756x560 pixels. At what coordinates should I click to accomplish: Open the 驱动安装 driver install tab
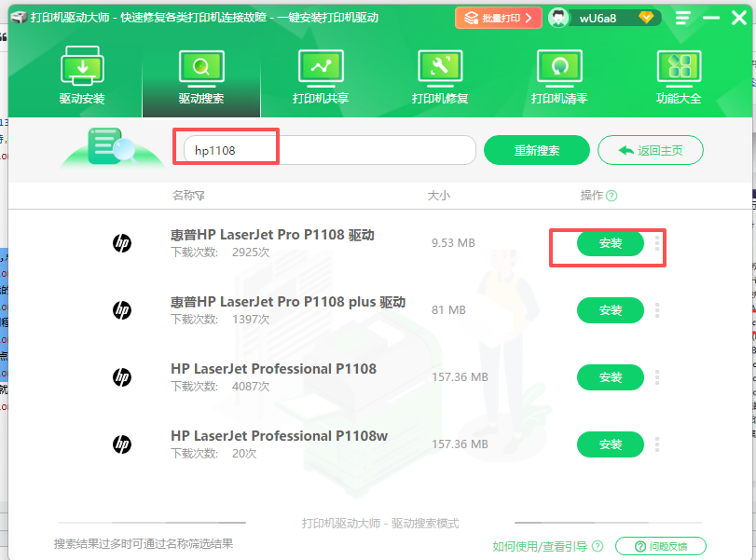point(82,75)
